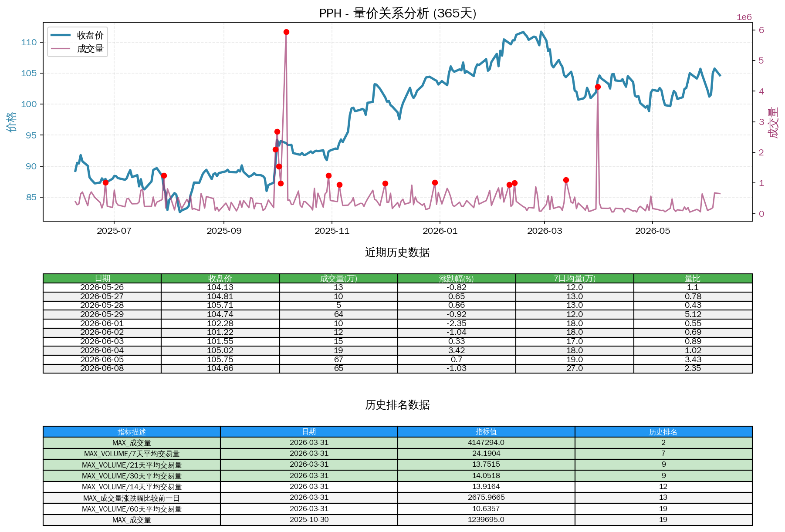Click the x-axis tick label 2025-07
The image size is (785, 532).
click(x=114, y=231)
